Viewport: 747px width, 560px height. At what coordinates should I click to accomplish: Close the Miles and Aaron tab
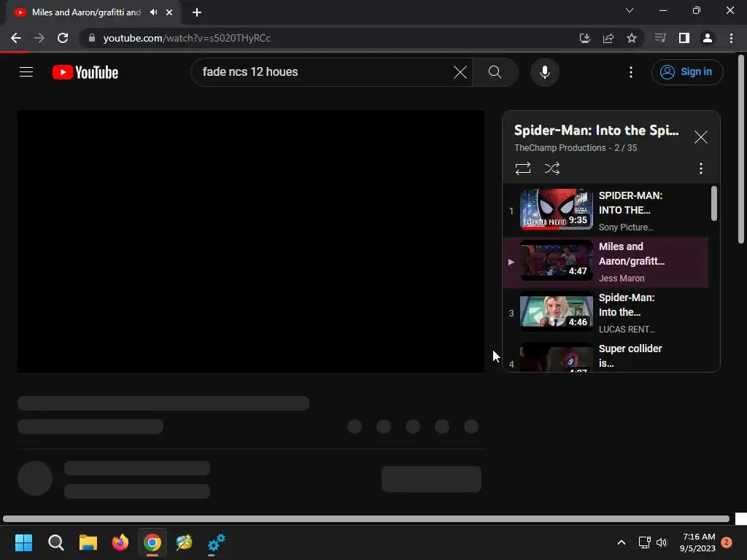coord(169,12)
